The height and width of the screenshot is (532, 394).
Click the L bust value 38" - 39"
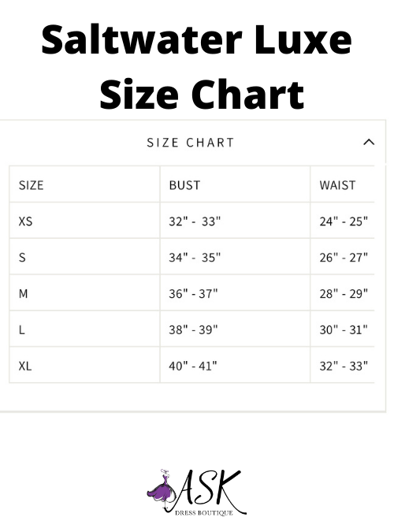tap(193, 329)
